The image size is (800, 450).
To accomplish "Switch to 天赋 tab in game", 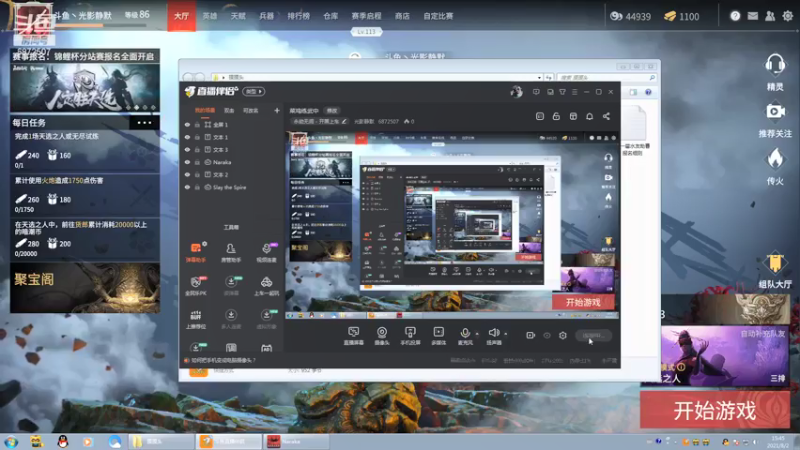I will click(238, 16).
